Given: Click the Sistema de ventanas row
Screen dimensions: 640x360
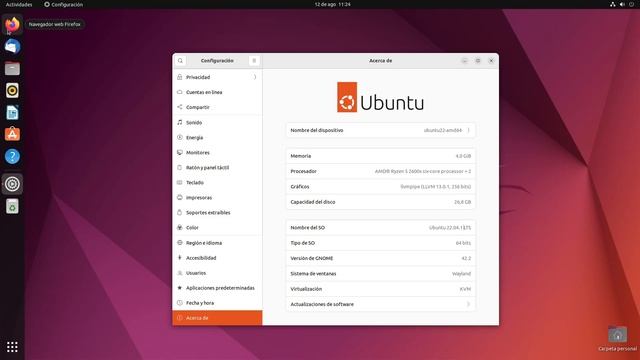Looking at the screenshot, I should (x=380, y=274).
